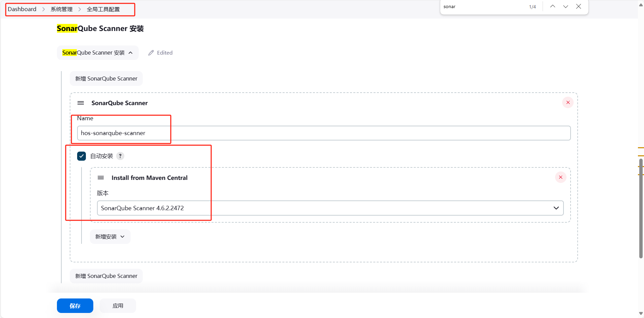Viewport: 644px width, 318px height.
Task: Go to next find-in-page match
Action: point(566,6)
